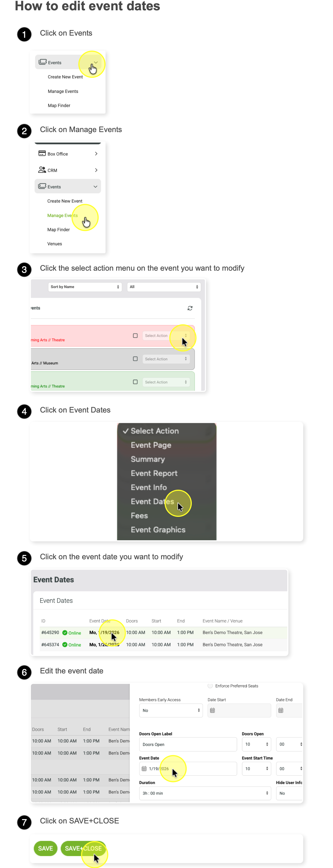Screen dimensions: 333x868
Task: Open the Duration 3h : 00 min selector
Action: (x=205, y=793)
